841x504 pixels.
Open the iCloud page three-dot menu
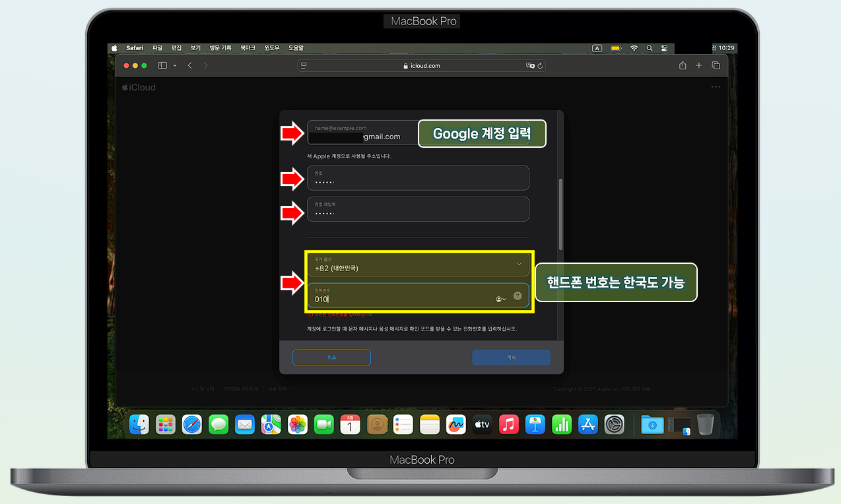click(716, 87)
